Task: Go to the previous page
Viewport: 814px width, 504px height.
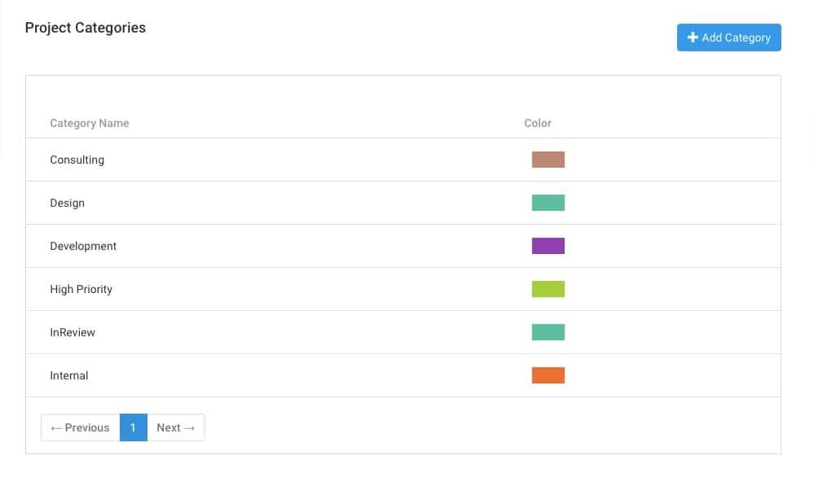Action: click(x=80, y=427)
